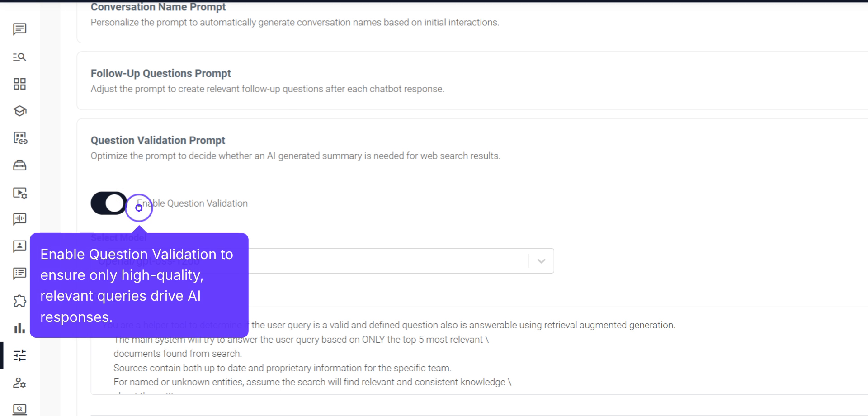Open the contact chat bubble icon
Screen dimensions: 868x416
pyautogui.click(x=19, y=246)
